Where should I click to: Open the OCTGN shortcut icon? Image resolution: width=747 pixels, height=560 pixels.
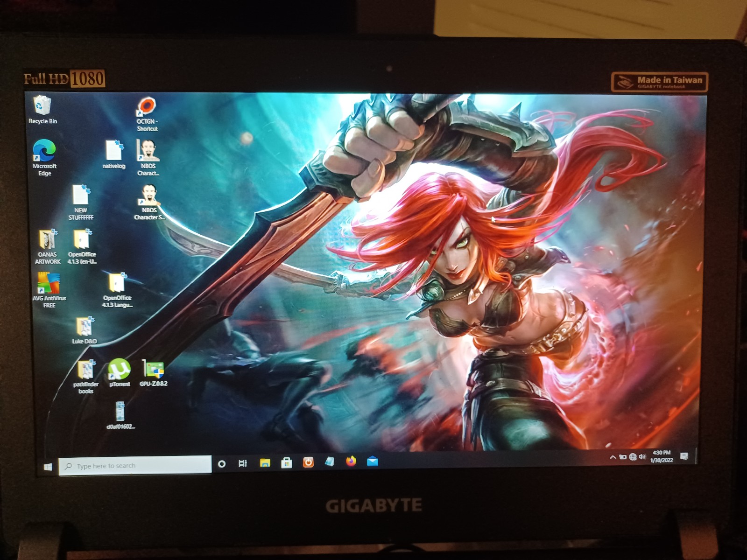point(147,114)
